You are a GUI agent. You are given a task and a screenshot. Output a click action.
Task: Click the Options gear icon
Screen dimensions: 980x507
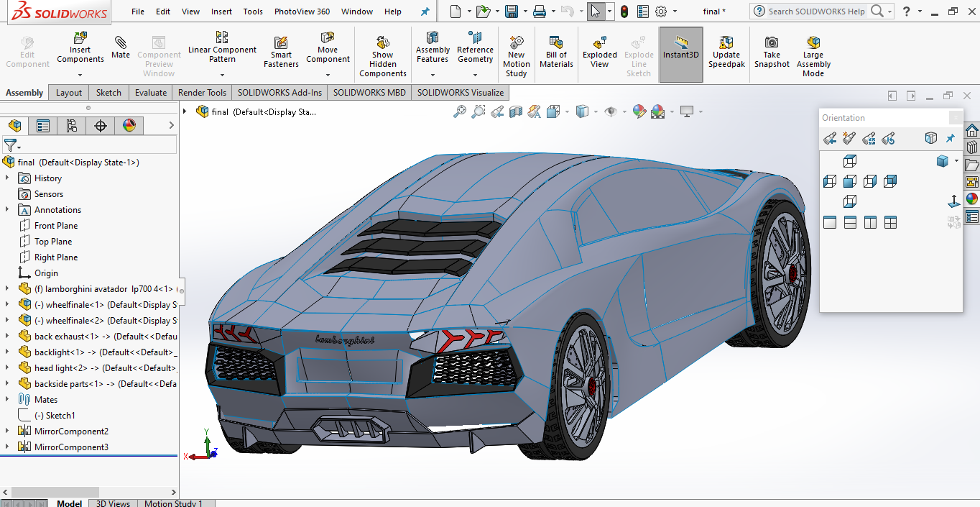click(661, 12)
